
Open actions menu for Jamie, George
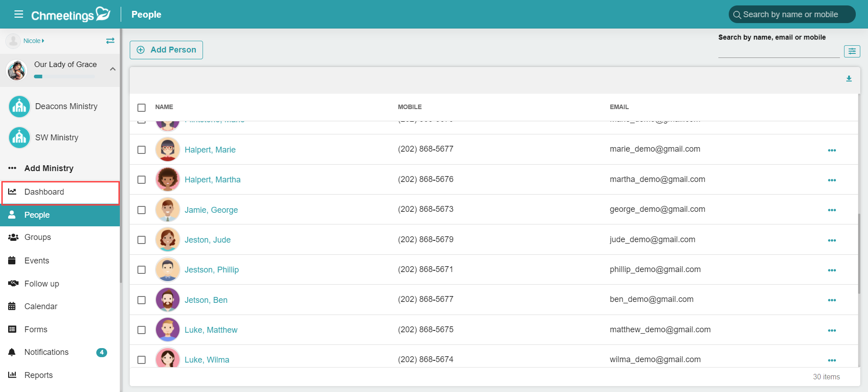[x=832, y=210]
